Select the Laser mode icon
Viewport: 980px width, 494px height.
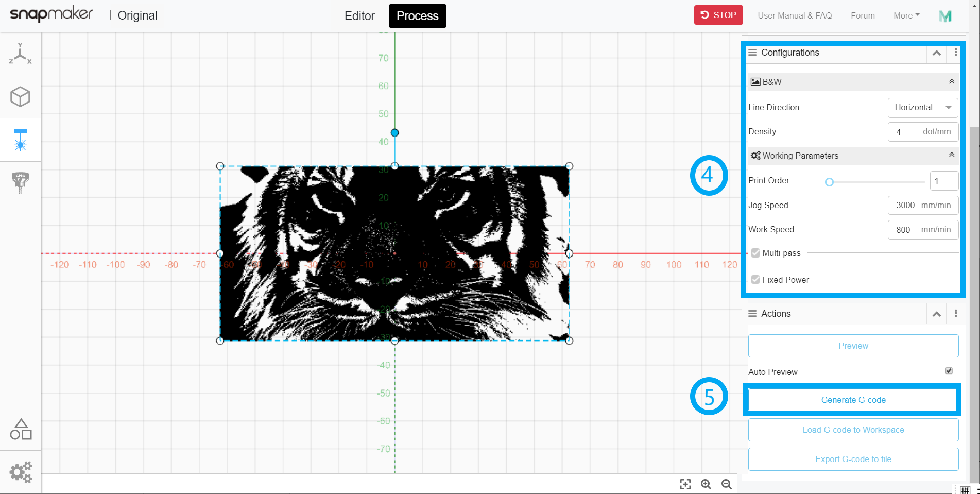pos(20,140)
